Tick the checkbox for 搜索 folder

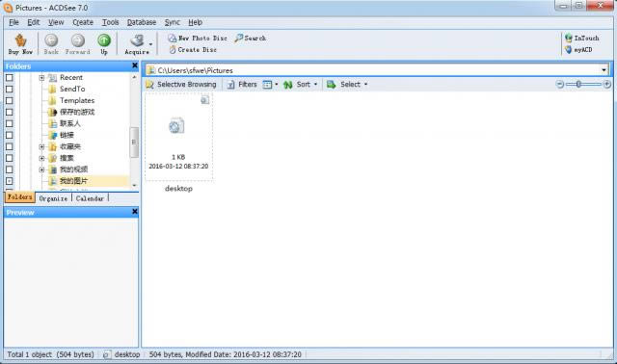click(9, 158)
